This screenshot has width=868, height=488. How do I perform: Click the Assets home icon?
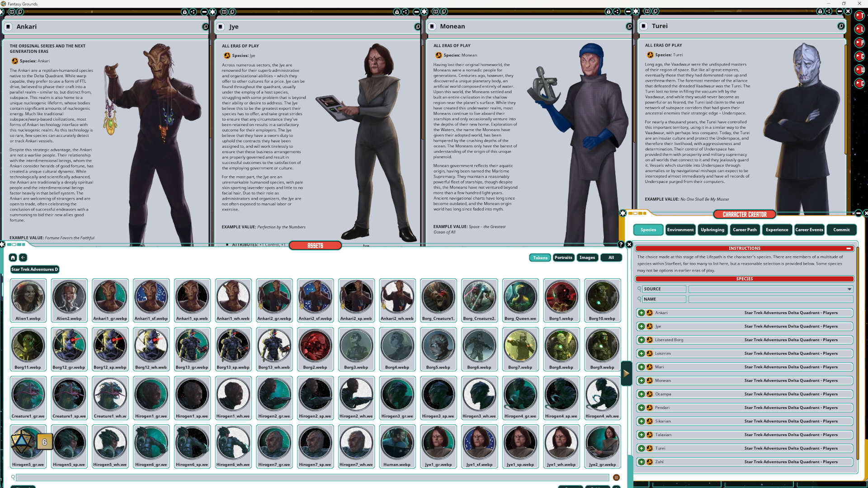pos(13,258)
